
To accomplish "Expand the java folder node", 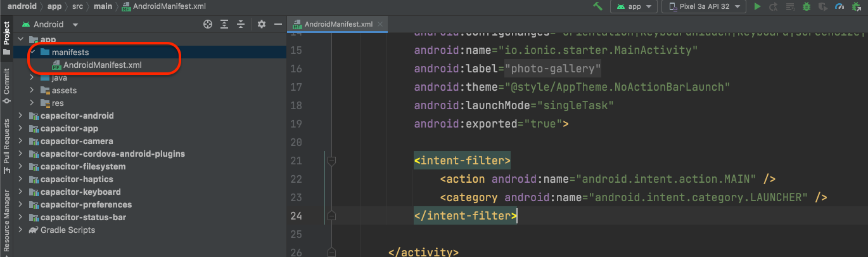I will pyautogui.click(x=32, y=77).
